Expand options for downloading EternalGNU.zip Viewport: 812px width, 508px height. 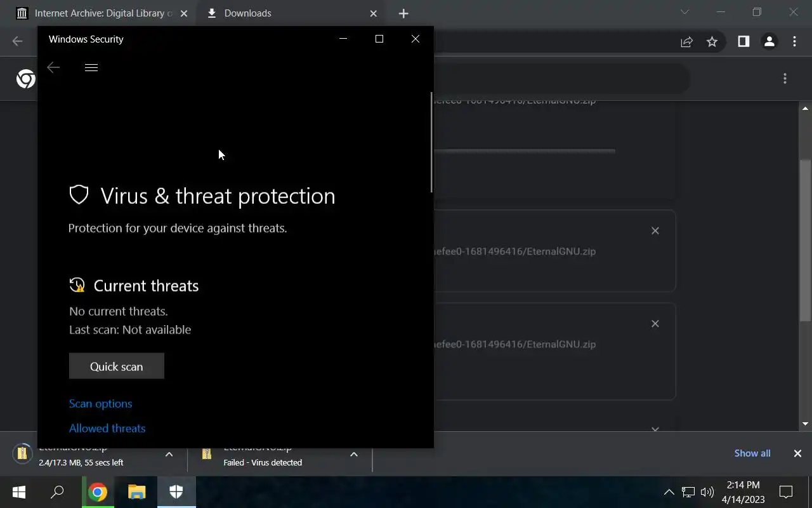(169, 454)
